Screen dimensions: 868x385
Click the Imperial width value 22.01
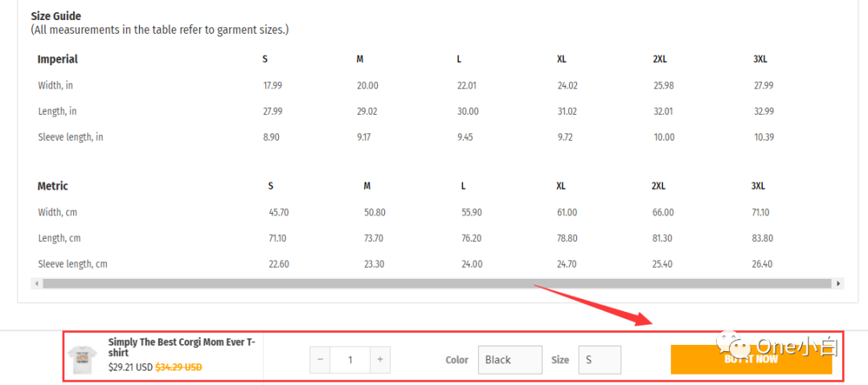coord(467,86)
